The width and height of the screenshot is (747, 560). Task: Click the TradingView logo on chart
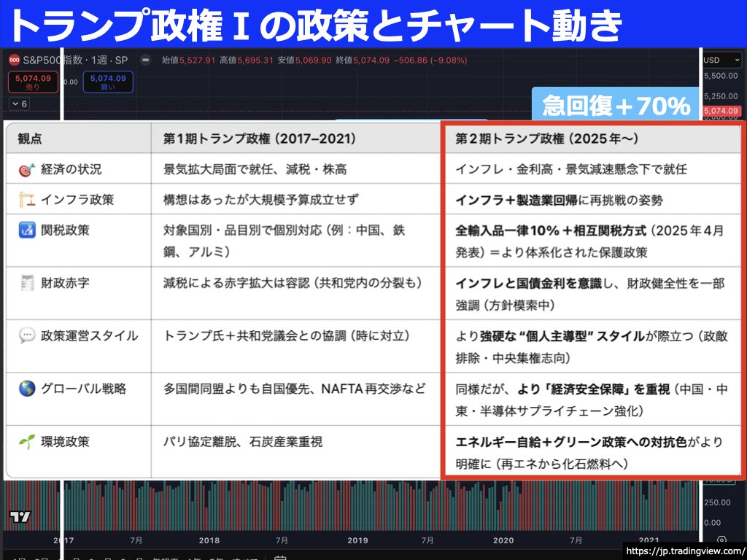point(20,517)
